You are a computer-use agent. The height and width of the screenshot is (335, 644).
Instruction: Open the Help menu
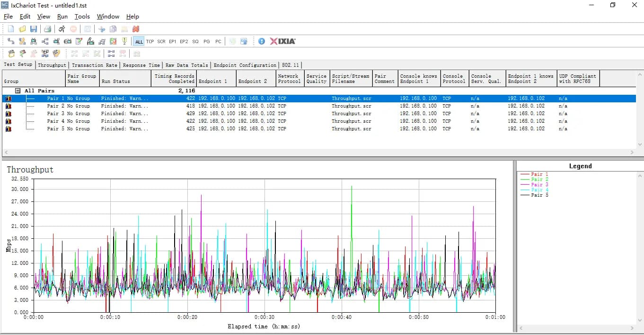[x=132, y=17]
